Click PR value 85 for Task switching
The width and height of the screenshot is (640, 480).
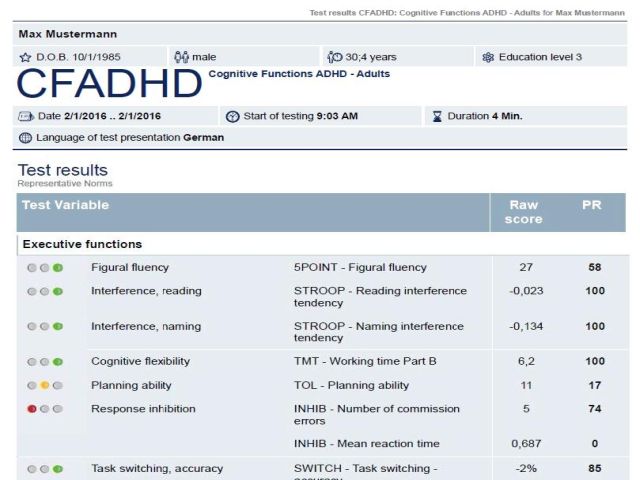(x=595, y=469)
